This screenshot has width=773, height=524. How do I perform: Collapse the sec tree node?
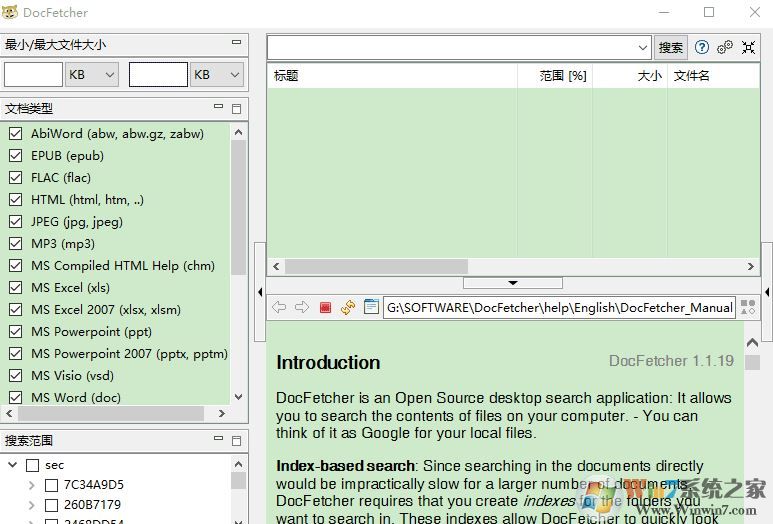click(13, 464)
